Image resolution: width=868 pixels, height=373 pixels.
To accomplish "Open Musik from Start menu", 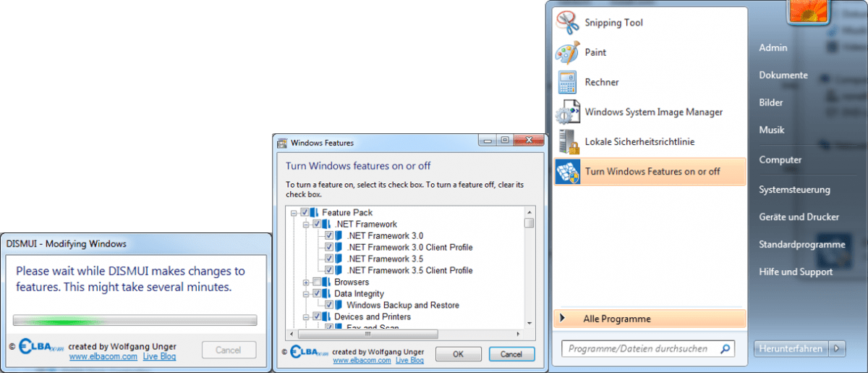I will pos(772,130).
